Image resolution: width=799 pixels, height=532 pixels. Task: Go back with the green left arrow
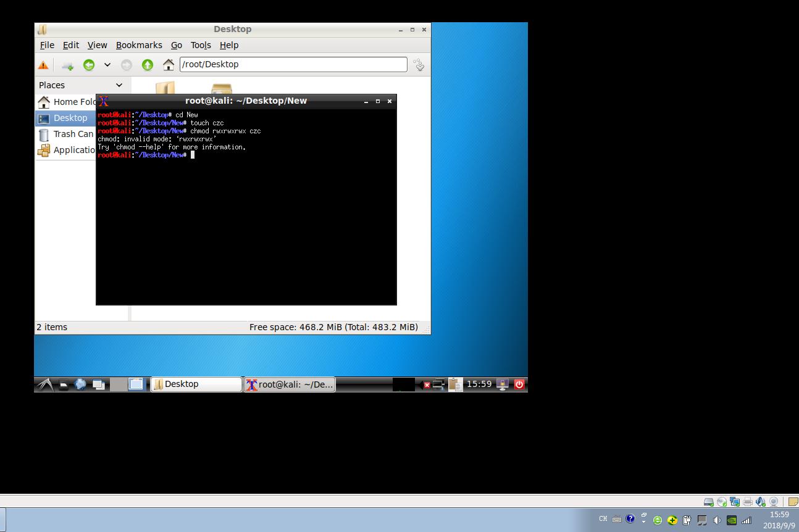pyautogui.click(x=89, y=65)
